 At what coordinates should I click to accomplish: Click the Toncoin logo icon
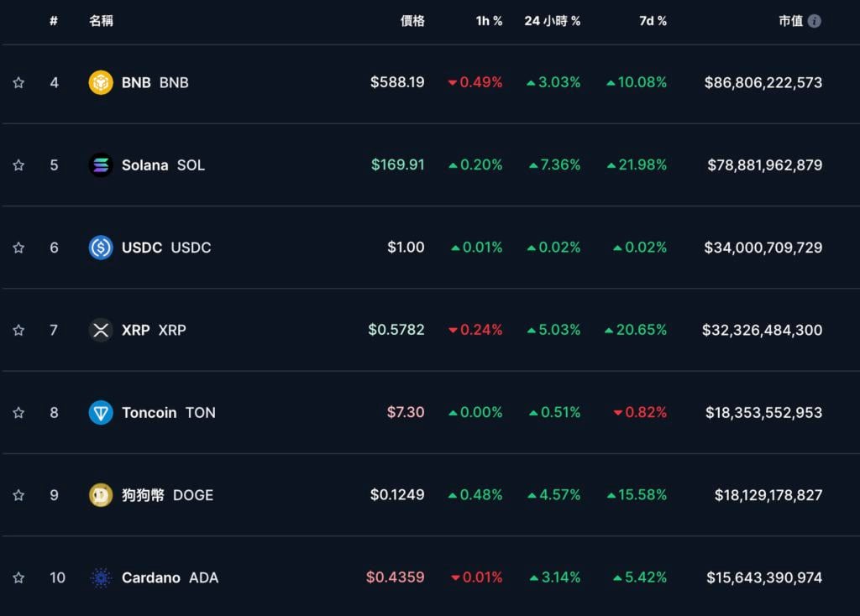pyautogui.click(x=101, y=412)
